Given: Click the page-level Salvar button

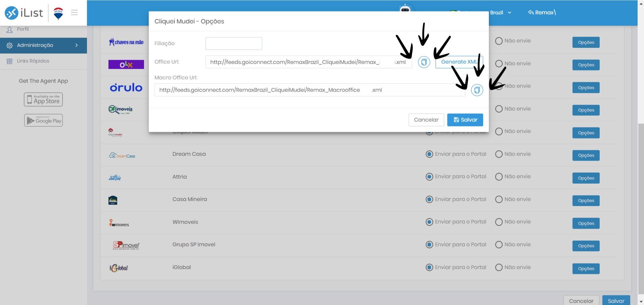Looking at the screenshot, I should tap(616, 300).
